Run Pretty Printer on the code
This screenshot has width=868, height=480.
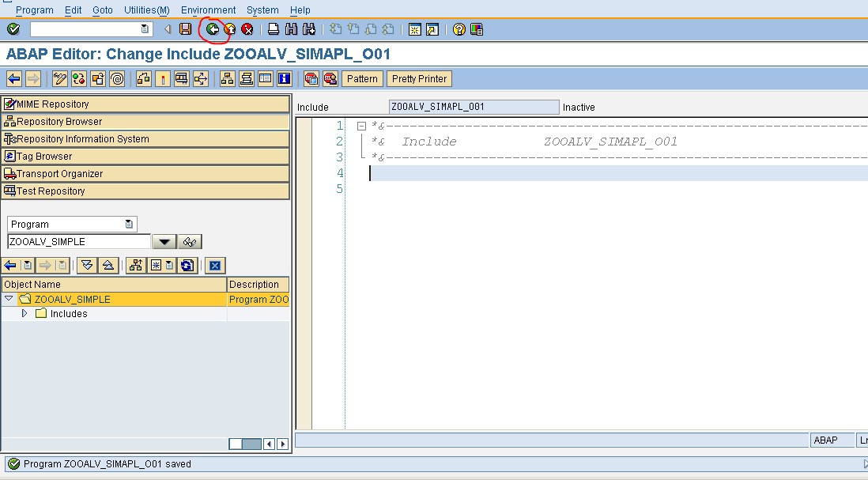click(418, 78)
